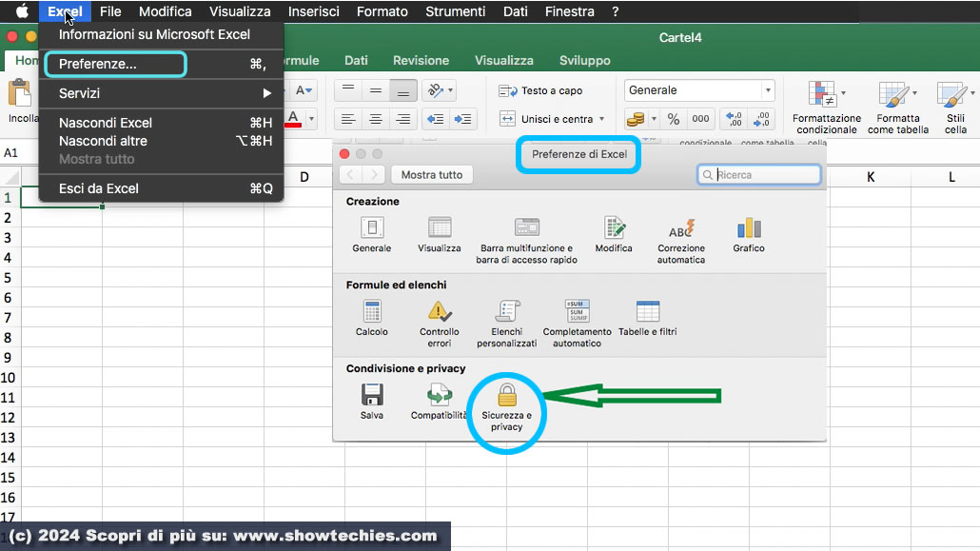Open the Strumenti menu
Screen dimensions: 980x551
click(x=456, y=11)
